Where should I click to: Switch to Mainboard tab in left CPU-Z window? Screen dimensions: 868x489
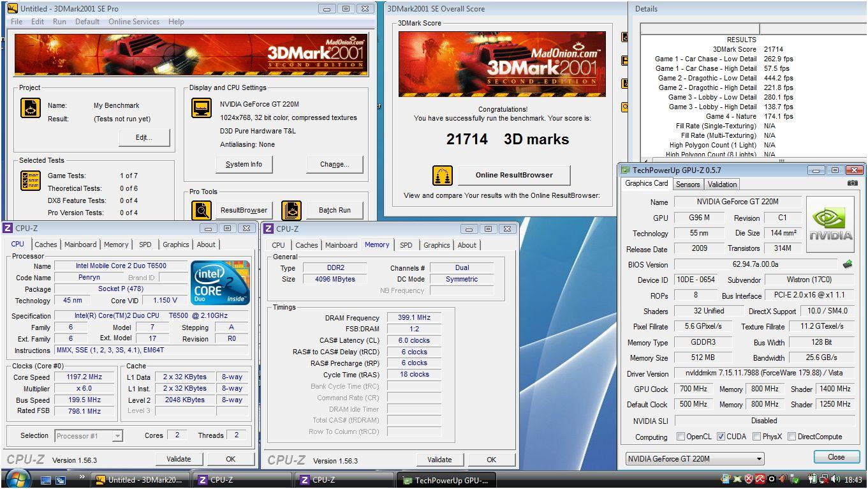[x=80, y=244]
